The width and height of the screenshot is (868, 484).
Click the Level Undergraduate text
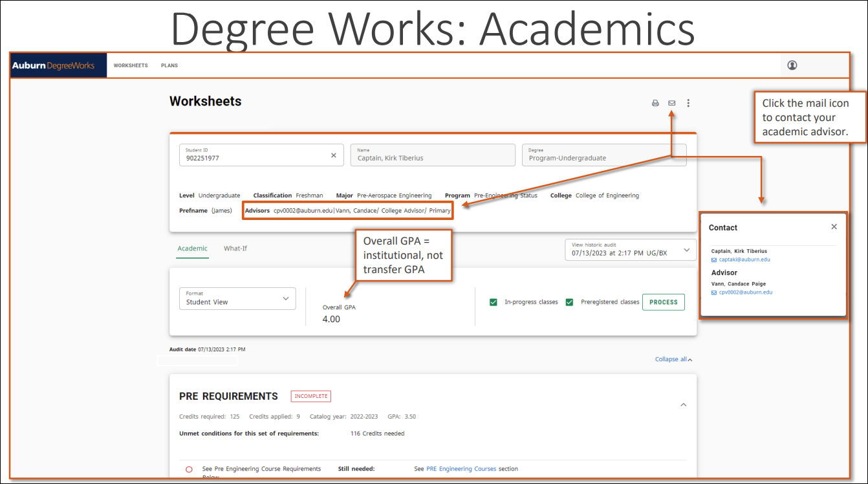pyautogui.click(x=210, y=195)
